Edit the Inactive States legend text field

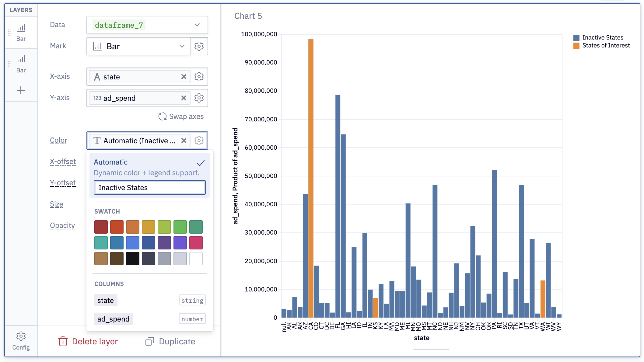(x=149, y=187)
